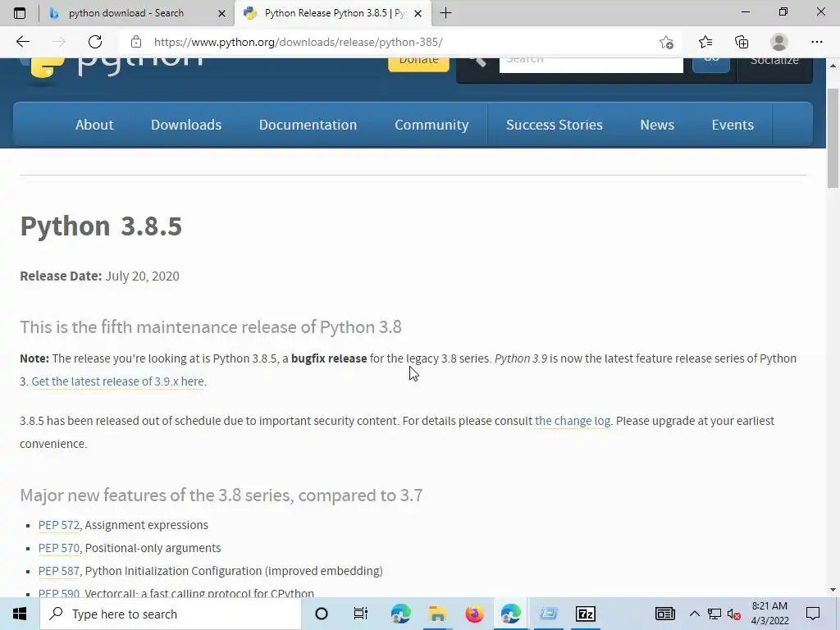Click the yellow Donate button
Screen dimensions: 840x630
[418, 63]
